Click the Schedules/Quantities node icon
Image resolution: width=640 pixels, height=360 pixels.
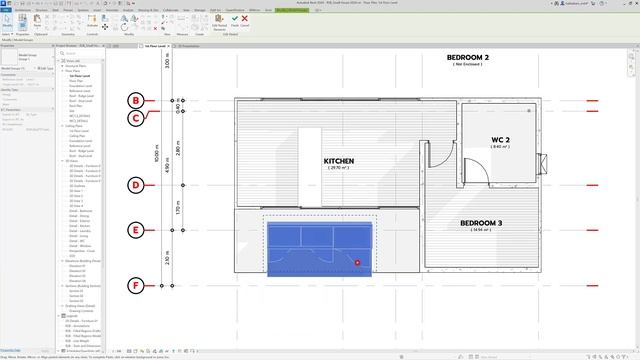64,351
